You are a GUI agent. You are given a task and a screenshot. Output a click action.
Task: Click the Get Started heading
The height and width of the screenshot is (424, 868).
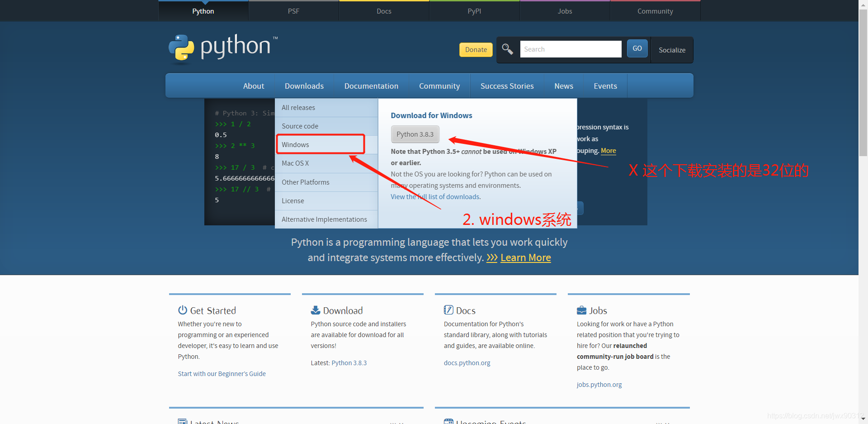coord(213,310)
